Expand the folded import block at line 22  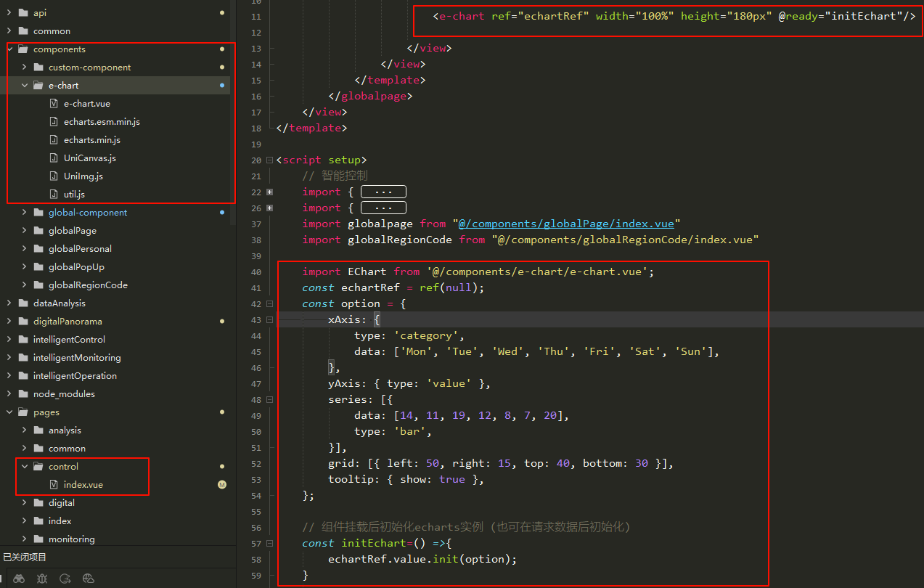270,192
